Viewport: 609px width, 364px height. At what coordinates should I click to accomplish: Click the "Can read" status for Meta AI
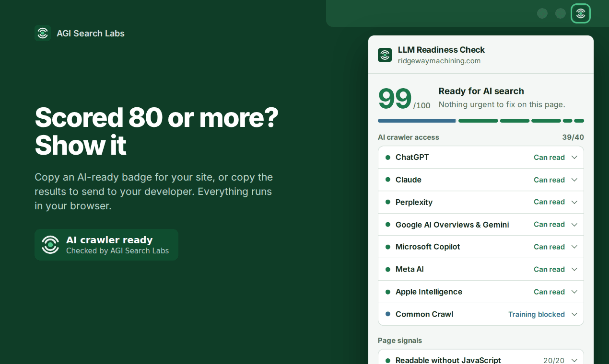tap(549, 269)
